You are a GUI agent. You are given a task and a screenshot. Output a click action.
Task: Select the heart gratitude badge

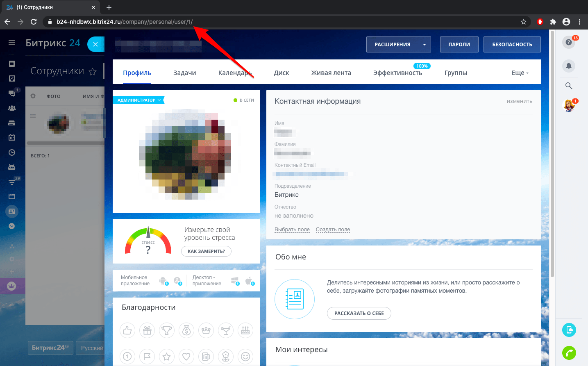[x=186, y=356]
